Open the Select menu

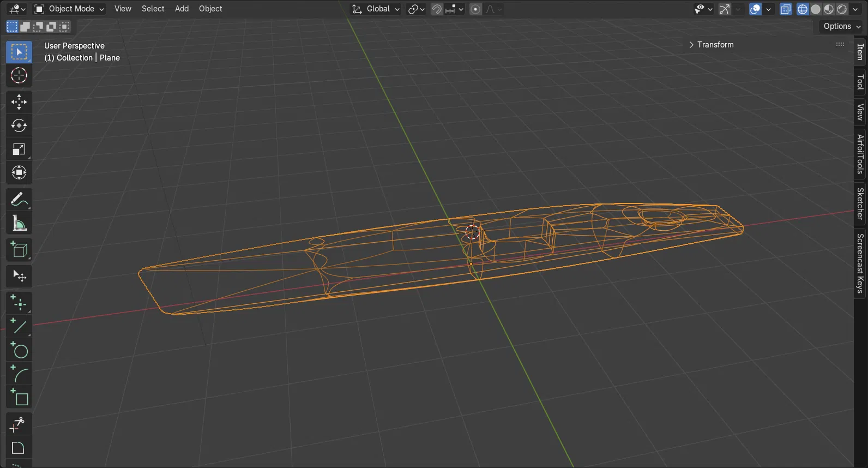153,9
